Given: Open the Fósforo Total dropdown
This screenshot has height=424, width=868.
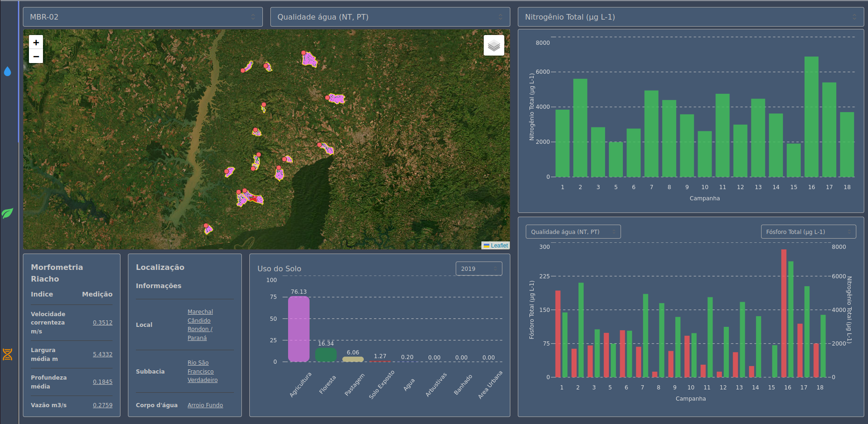Looking at the screenshot, I should click(808, 232).
